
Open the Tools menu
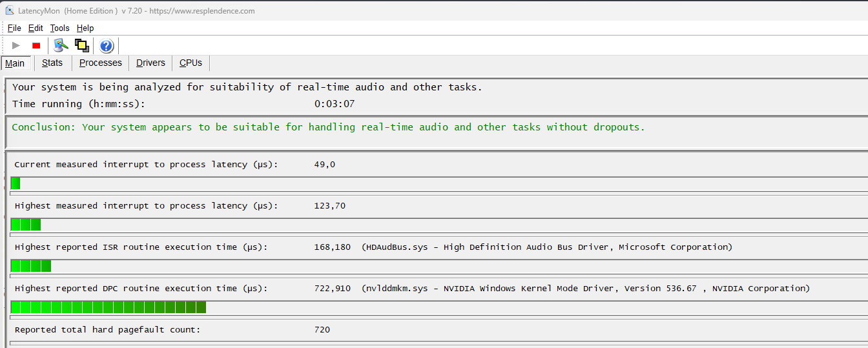coord(59,28)
